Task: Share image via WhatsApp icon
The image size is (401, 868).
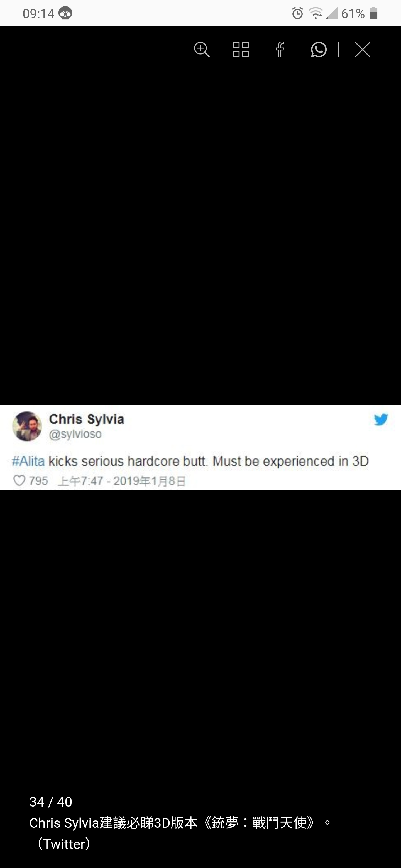Action: point(319,50)
